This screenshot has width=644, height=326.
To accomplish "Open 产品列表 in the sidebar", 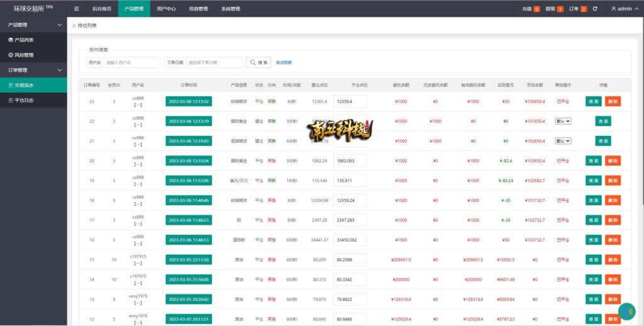I will click(24, 40).
